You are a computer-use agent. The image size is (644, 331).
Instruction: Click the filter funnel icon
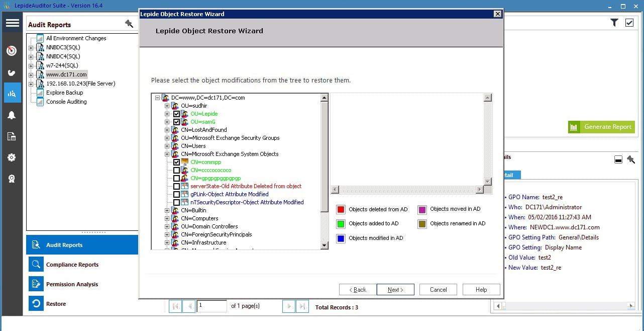point(614,23)
